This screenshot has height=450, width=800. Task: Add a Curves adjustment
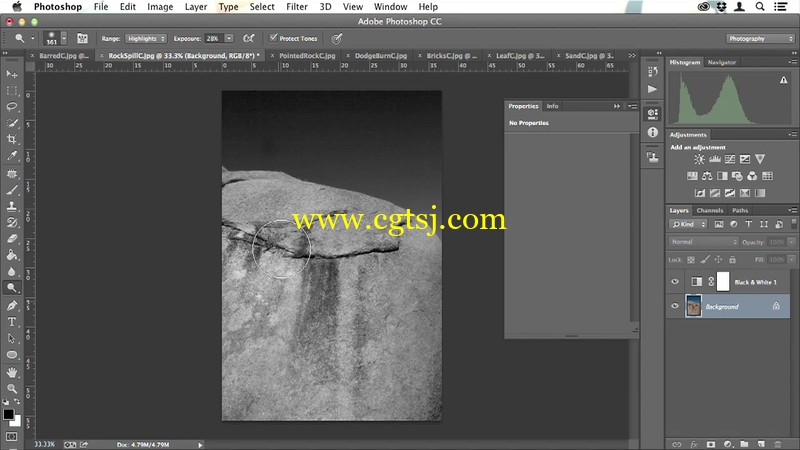(730, 159)
